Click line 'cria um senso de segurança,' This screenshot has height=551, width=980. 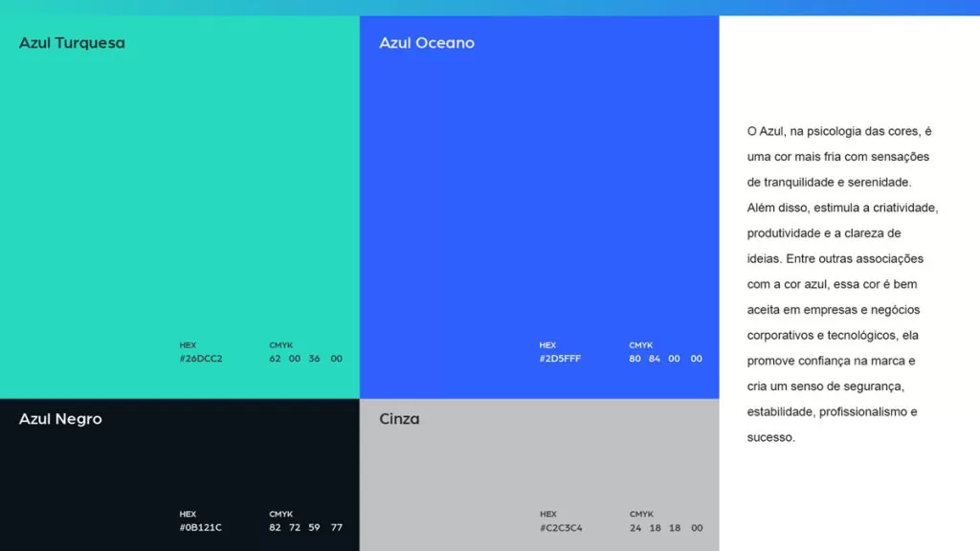826,386
